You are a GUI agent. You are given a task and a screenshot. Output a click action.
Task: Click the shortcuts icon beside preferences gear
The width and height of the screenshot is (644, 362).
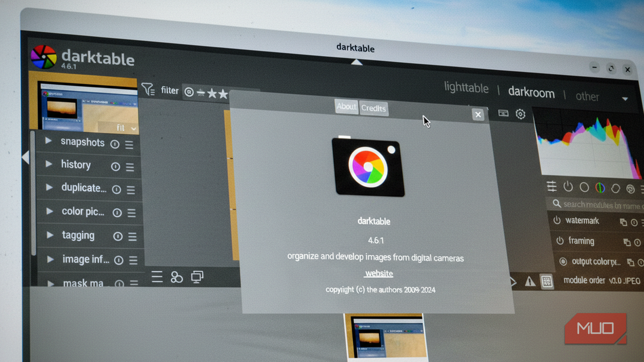(503, 113)
